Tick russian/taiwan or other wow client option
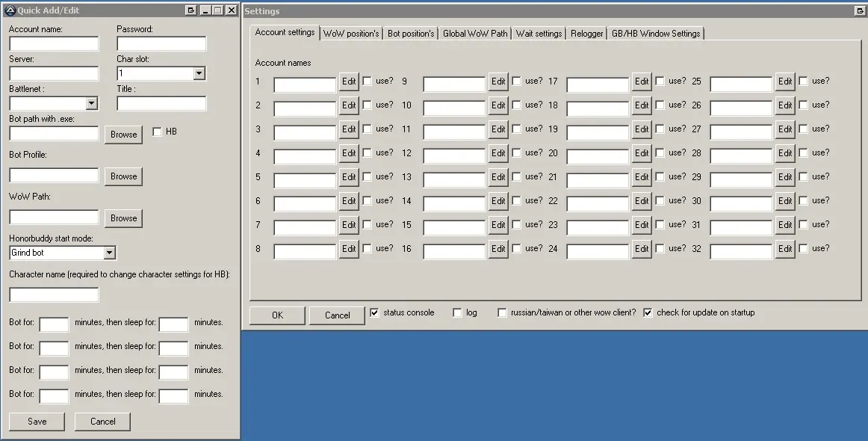The width and height of the screenshot is (868, 441). tap(503, 313)
